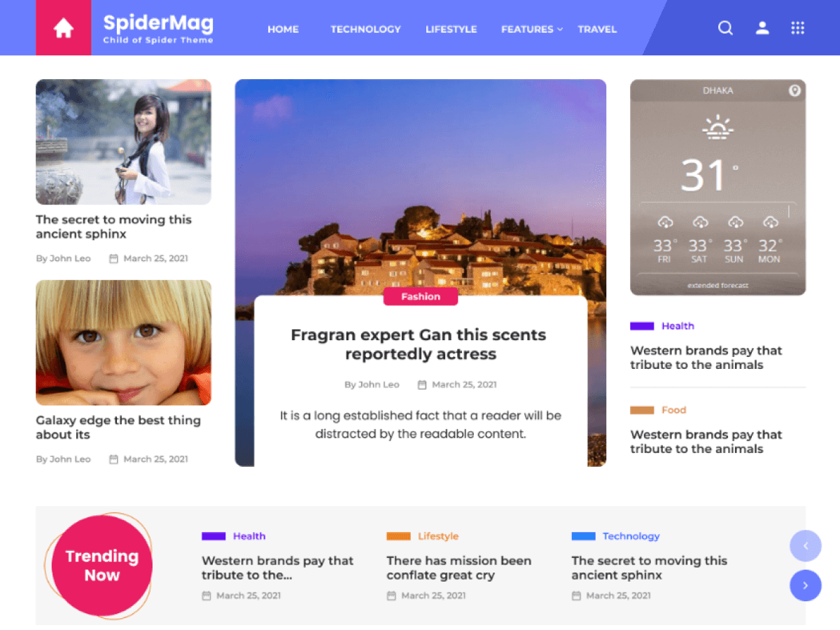
Task: Click the extended forecast link
Action: (x=717, y=286)
